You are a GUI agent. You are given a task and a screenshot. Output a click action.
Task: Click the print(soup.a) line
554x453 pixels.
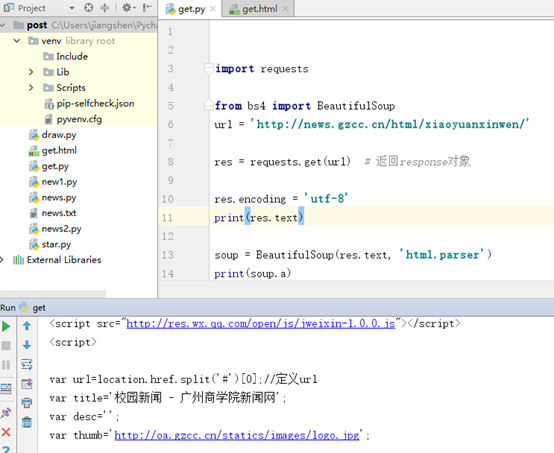pos(252,273)
